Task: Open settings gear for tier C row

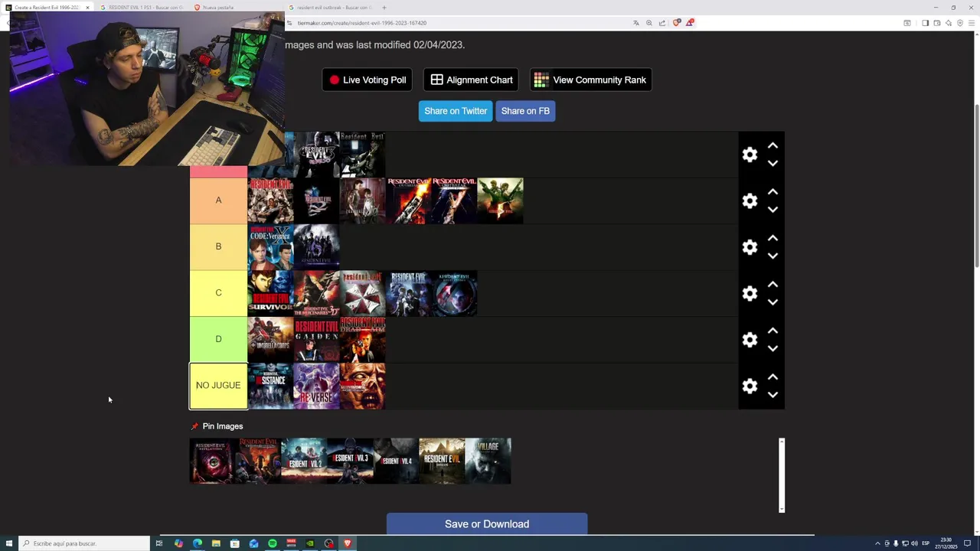Action: (750, 293)
